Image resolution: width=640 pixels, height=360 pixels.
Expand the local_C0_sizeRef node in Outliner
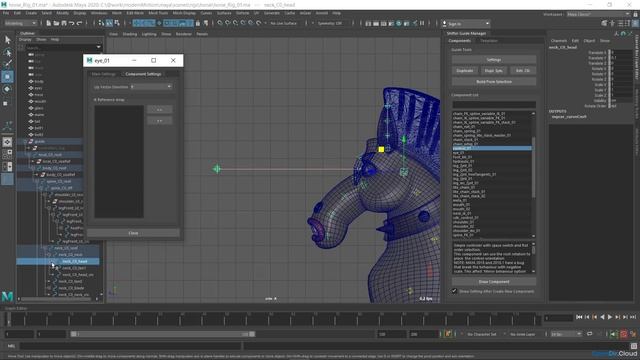[x=33, y=161]
